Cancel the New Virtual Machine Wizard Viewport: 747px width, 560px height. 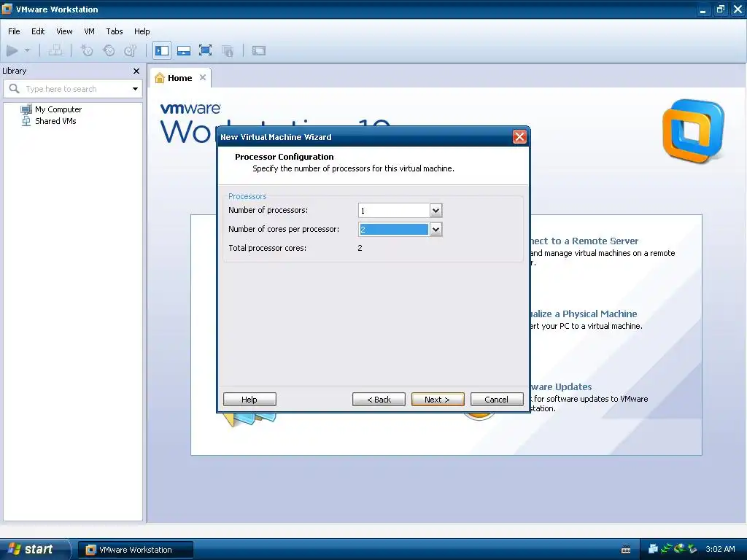tap(496, 400)
